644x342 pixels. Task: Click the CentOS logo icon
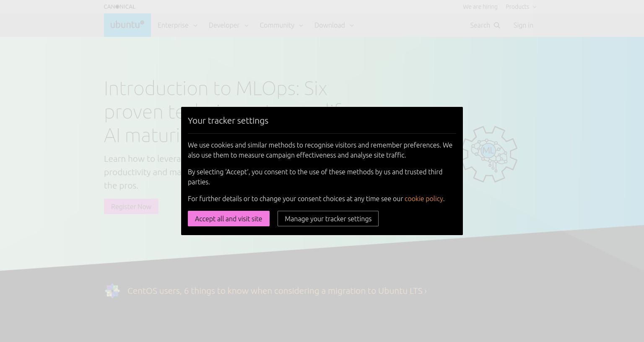pyautogui.click(x=112, y=290)
